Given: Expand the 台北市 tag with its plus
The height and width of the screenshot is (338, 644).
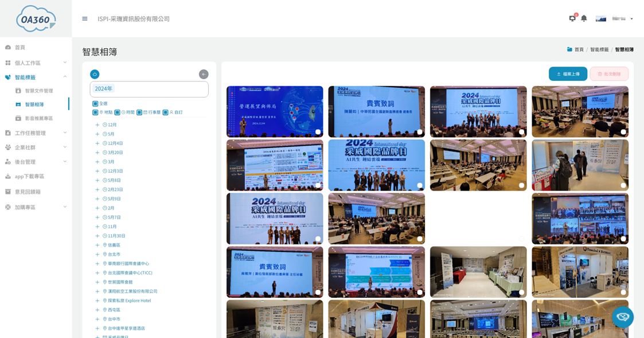Looking at the screenshot, I should [x=97, y=255].
